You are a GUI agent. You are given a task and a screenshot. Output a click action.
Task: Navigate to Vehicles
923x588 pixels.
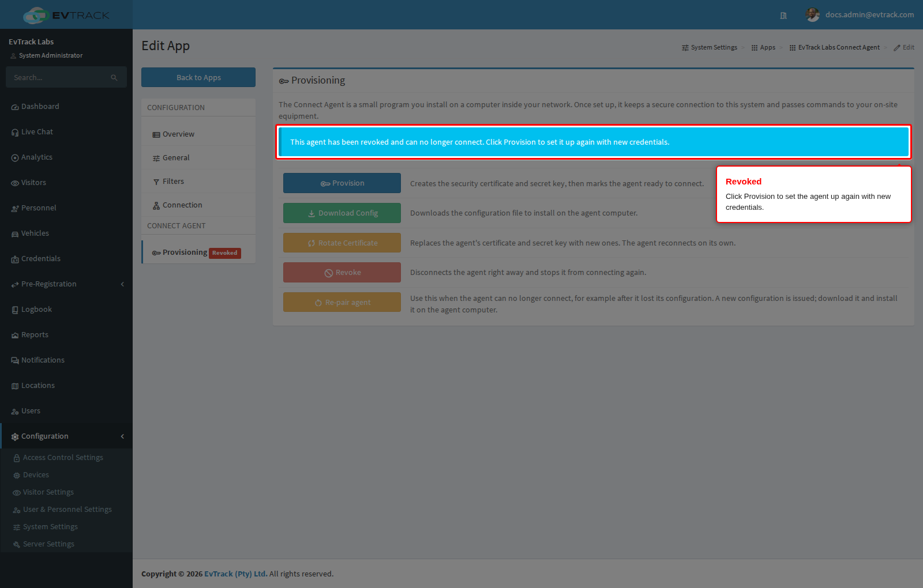click(x=66, y=233)
